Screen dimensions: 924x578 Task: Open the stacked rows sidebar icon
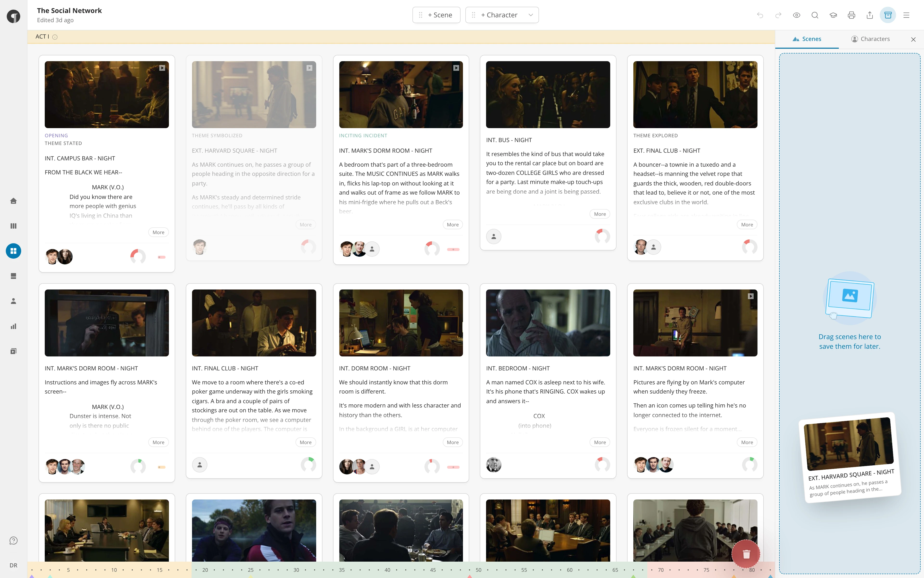click(13, 276)
